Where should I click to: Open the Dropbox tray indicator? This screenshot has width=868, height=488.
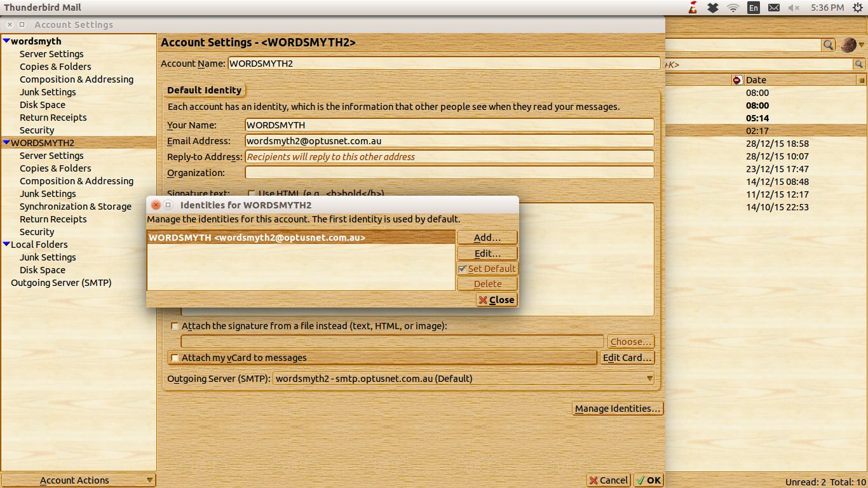click(x=713, y=8)
